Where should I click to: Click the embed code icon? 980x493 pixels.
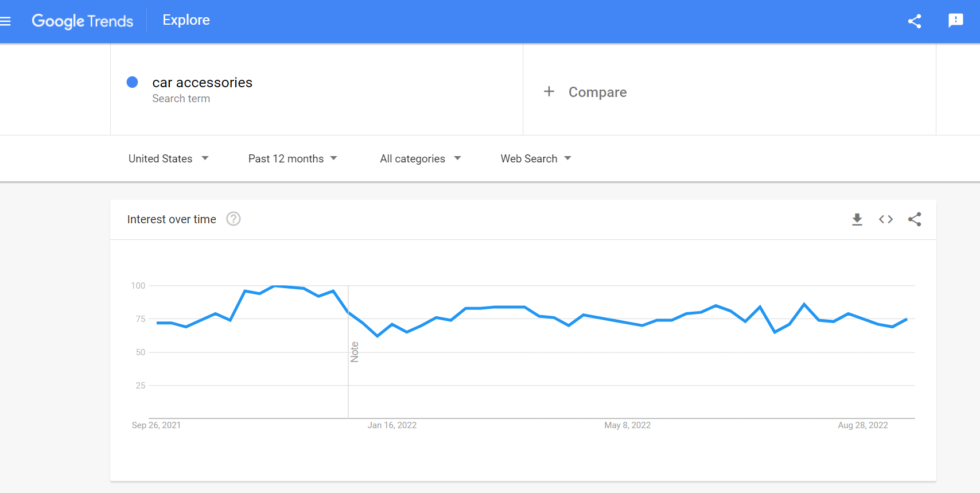[x=885, y=219]
